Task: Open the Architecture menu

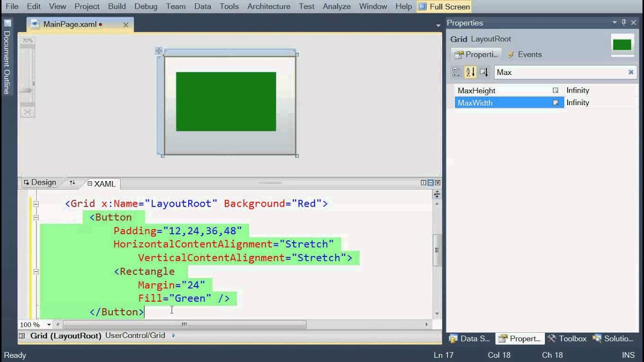Action: 269,7
